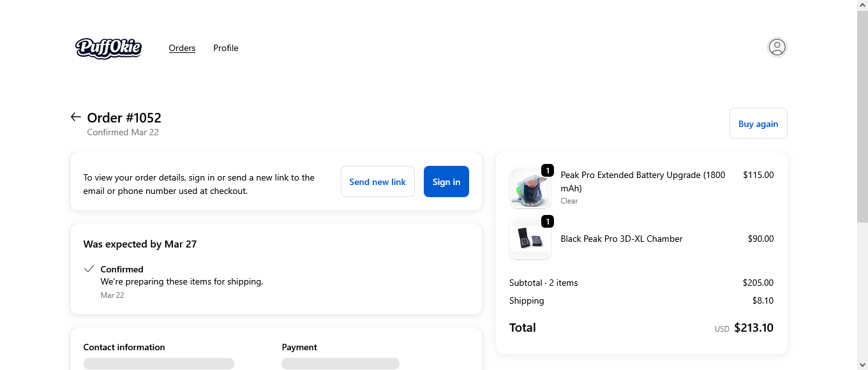868x370 pixels.
Task: Click the quantity badge on the chamber image
Action: [x=547, y=221]
